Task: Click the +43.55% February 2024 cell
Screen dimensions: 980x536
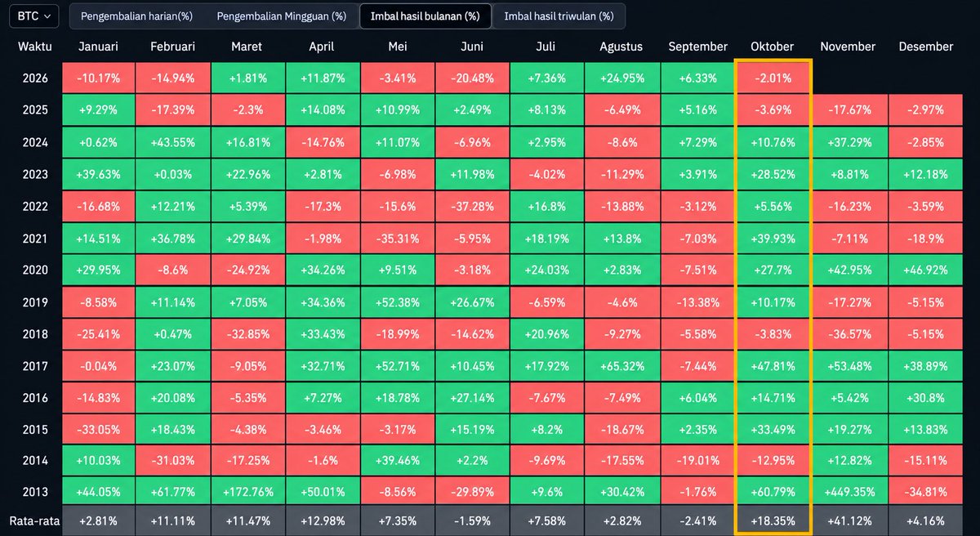Action: [x=172, y=142]
